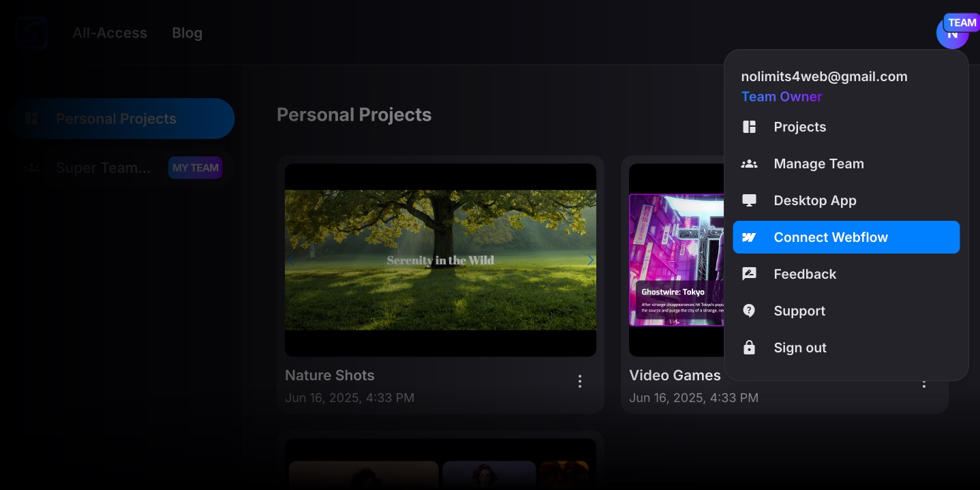
Task: Click the Nature Shots project title
Action: 330,376
